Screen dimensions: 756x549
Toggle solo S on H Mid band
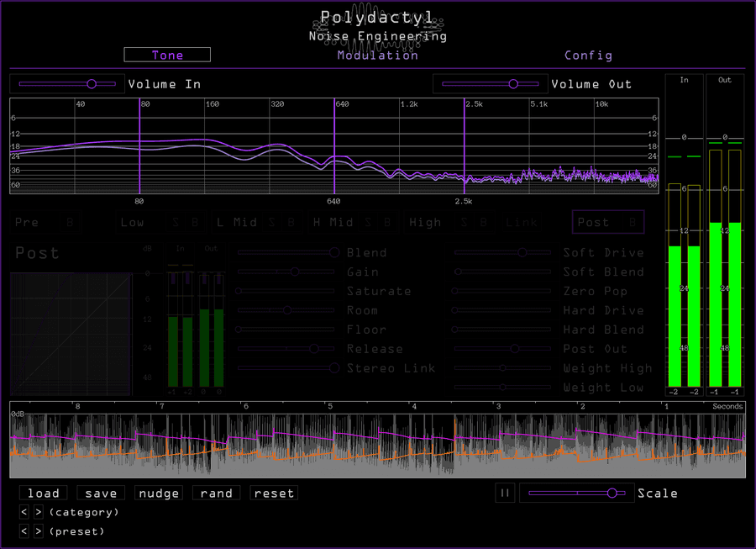(x=368, y=223)
